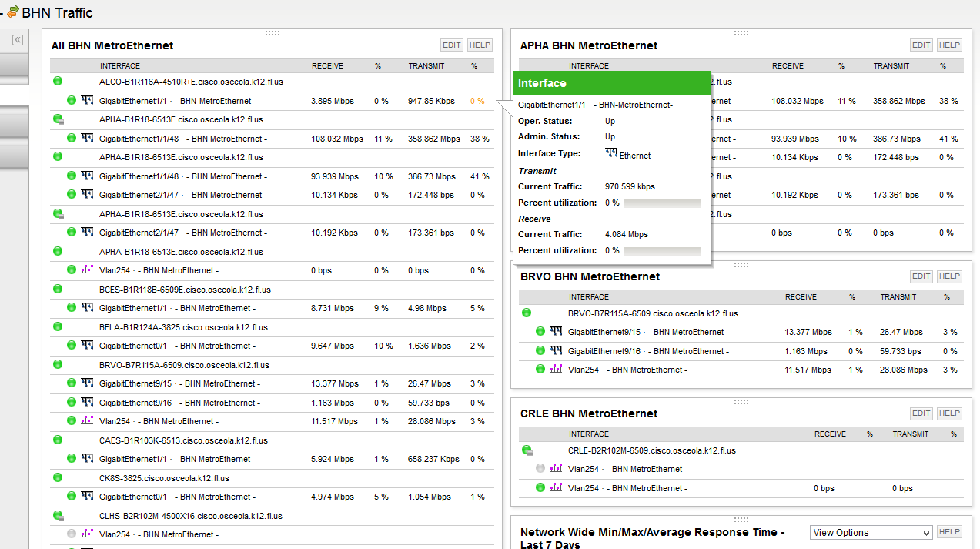Click the 658.237 Kbps transmit value
The image size is (980, 549).
(x=433, y=459)
